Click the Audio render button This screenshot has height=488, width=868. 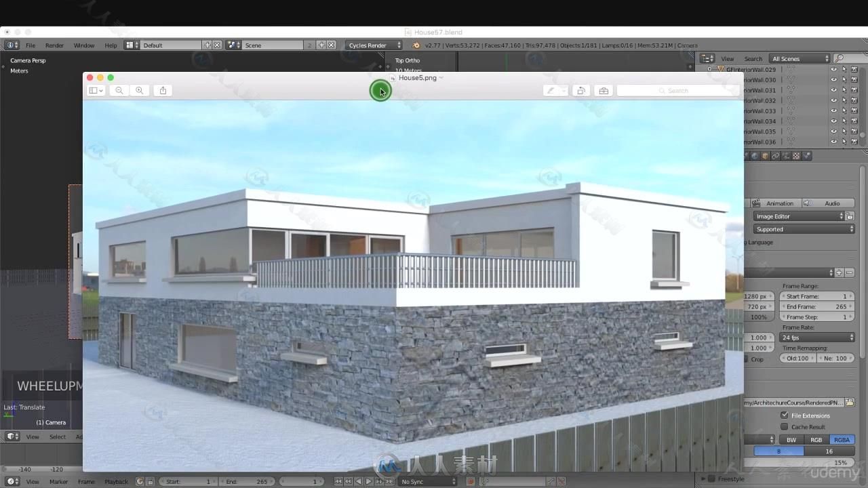[x=829, y=203]
